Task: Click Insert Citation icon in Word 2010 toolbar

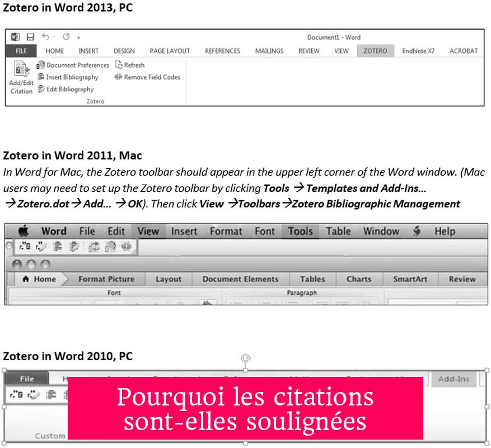Action: [16, 394]
